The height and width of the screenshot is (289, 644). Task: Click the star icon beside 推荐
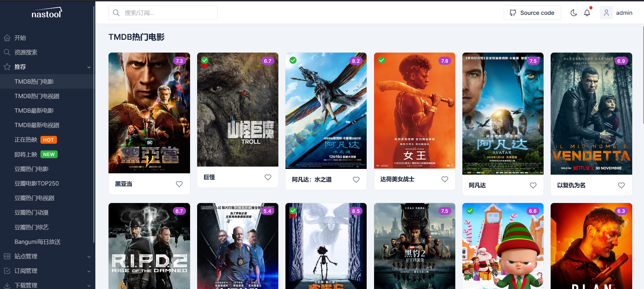[x=7, y=67]
